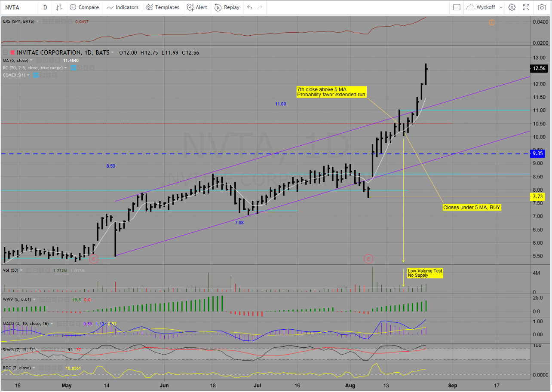
Task: Open the Indicators menu
Action: pyautogui.click(x=123, y=7)
